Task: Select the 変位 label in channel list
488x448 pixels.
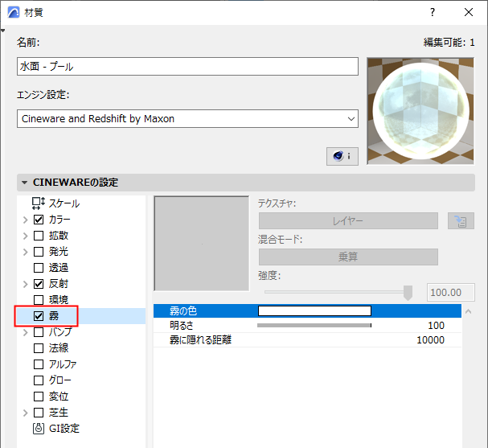Action: click(x=59, y=397)
